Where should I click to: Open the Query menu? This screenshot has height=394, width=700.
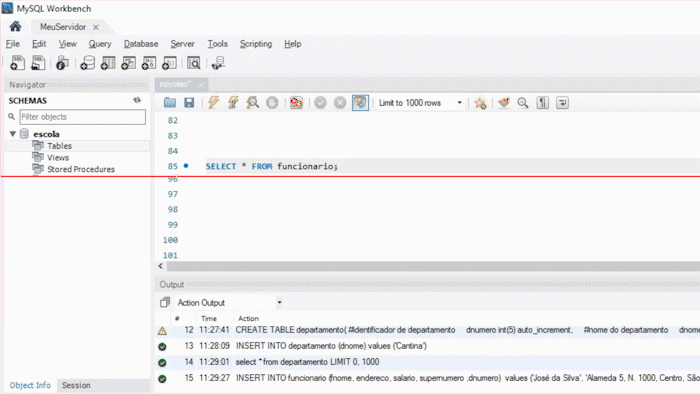(x=100, y=44)
